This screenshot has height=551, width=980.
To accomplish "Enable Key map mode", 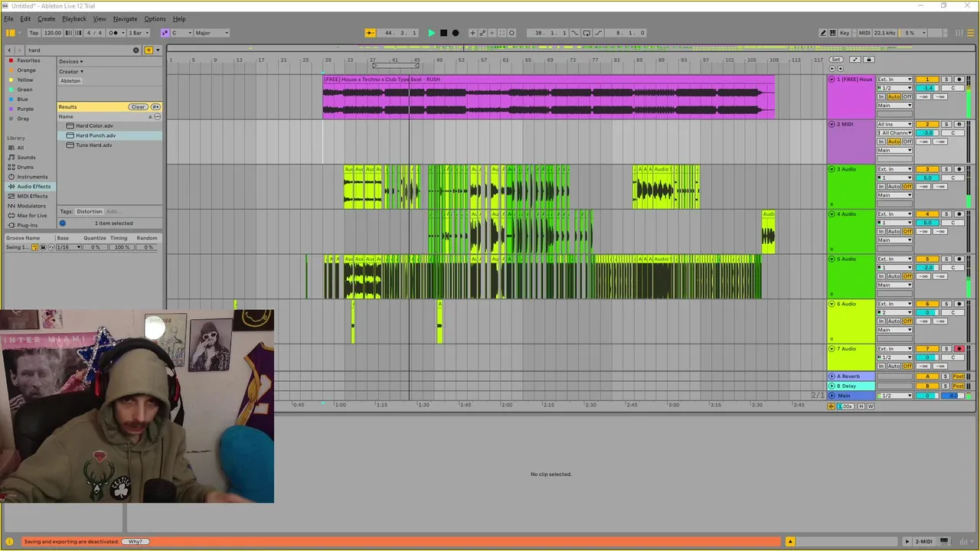I will point(844,33).
